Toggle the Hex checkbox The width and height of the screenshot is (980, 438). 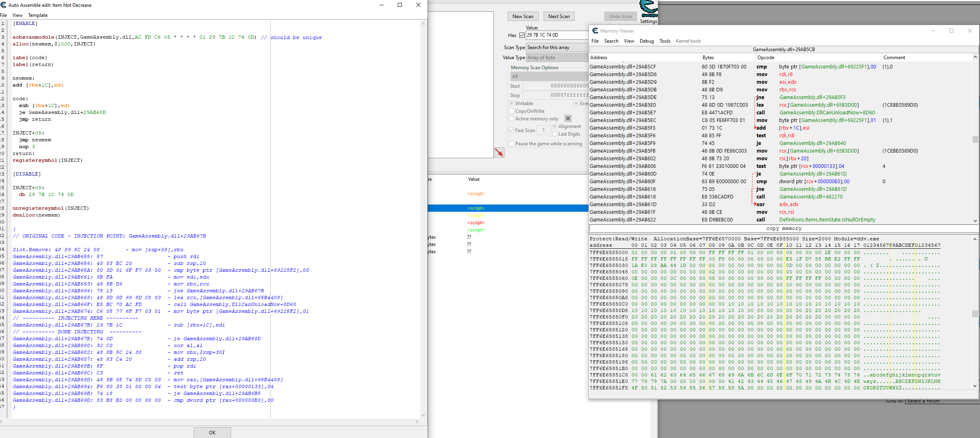[522, 35]
